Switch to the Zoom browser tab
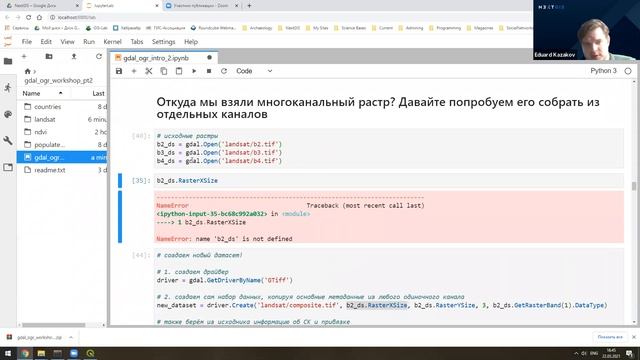The image size is (640, 360). tap(202, 6)
